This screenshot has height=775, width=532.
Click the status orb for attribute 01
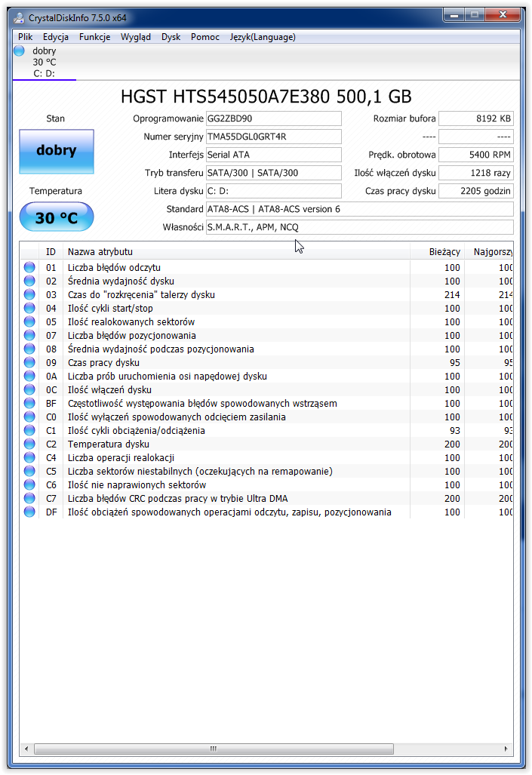click(x=29, y=267)
